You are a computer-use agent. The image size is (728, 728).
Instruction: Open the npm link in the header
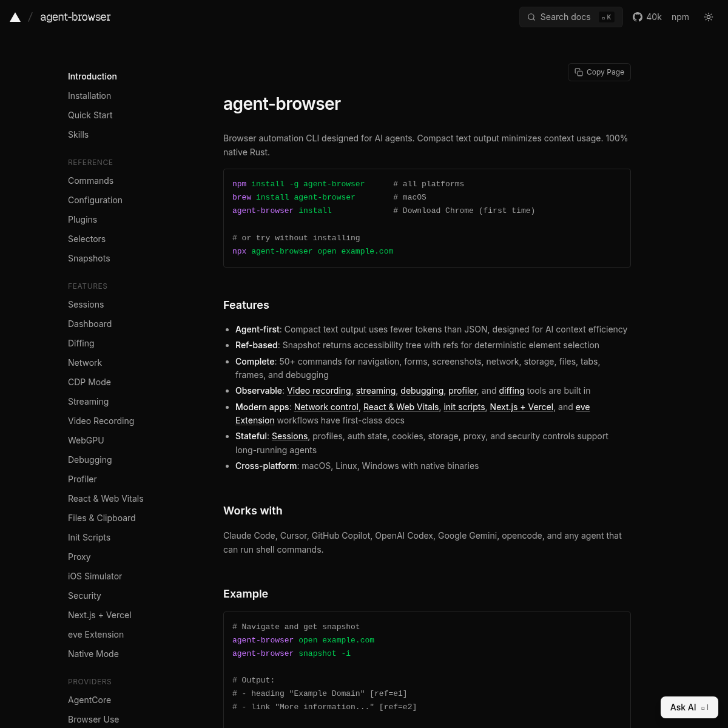click(x=680, y=17)
